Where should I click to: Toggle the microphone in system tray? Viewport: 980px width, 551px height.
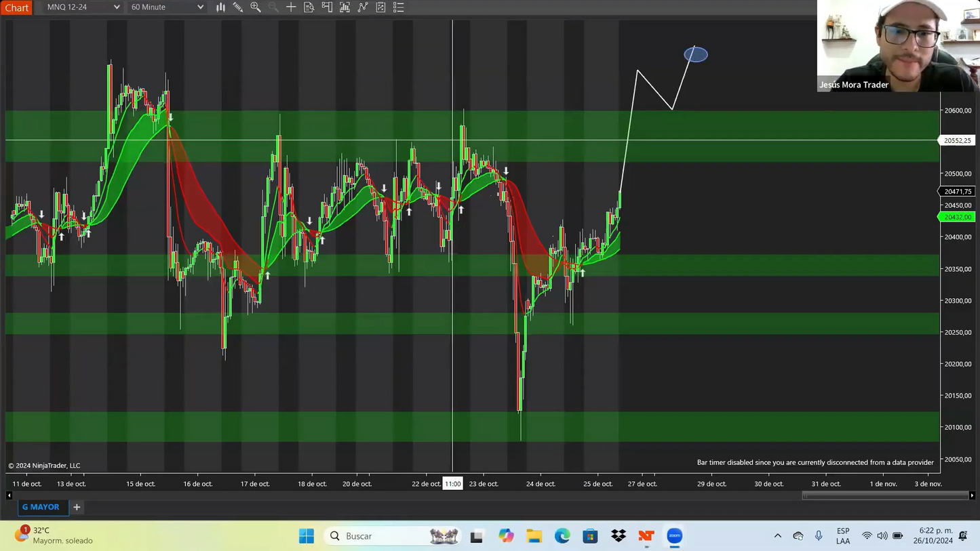coord(819,536)
